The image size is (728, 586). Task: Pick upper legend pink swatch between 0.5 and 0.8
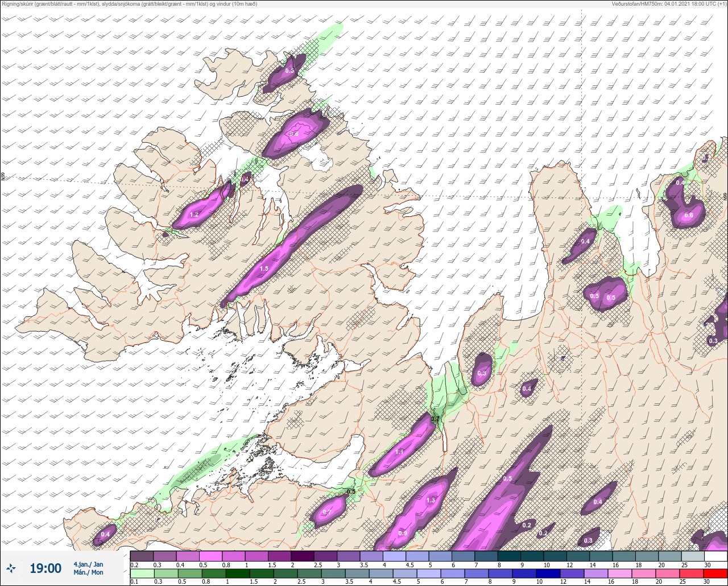210,556
